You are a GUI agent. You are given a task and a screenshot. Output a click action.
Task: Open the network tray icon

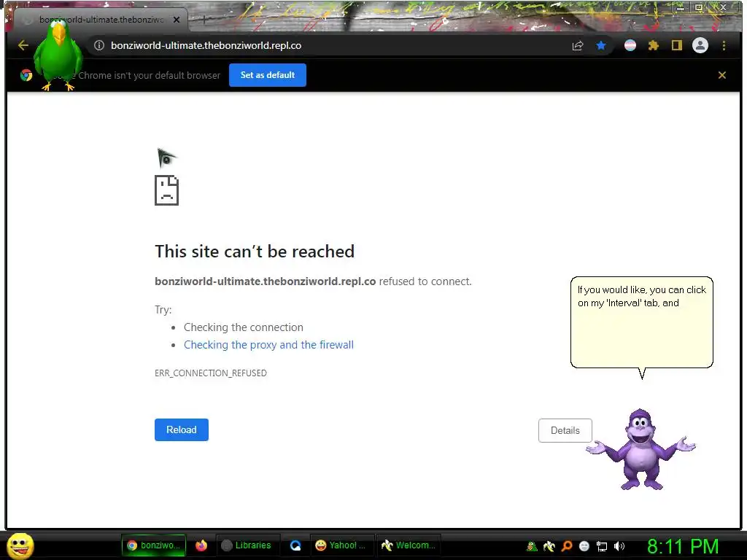(602, 546)
